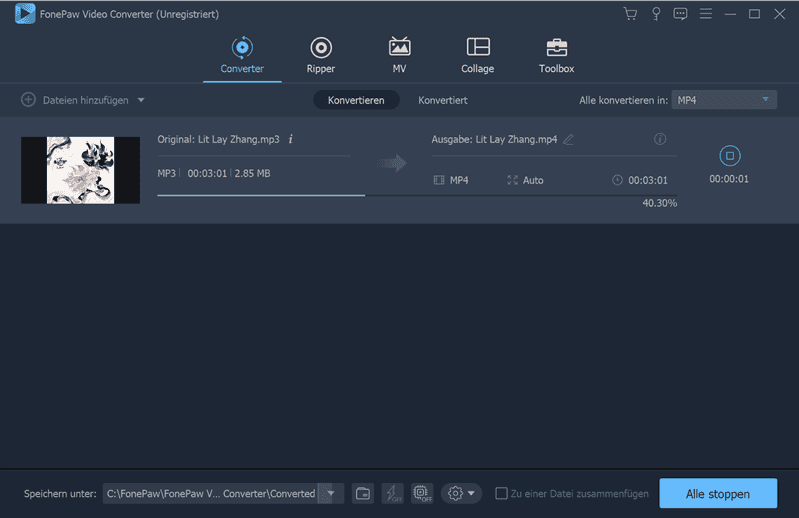
Task: Toggle the GPU hardware acceleration icon
Action: click(422, 494)
